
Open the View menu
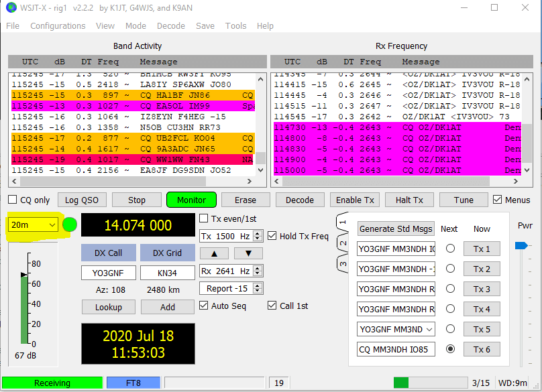[105, 26]
